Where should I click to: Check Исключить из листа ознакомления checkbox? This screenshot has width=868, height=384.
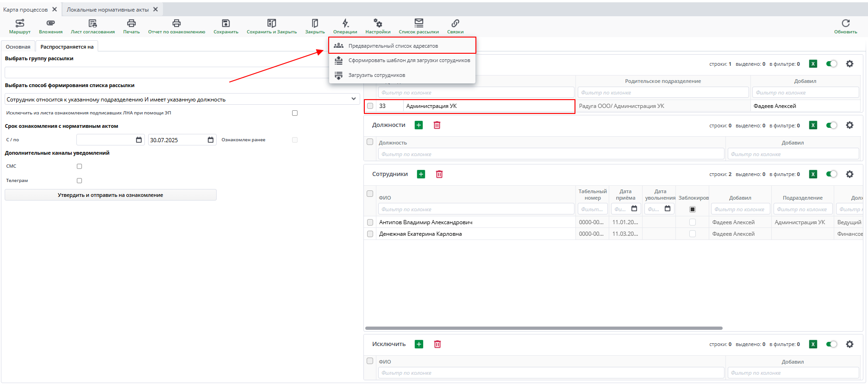pos(295,113)
